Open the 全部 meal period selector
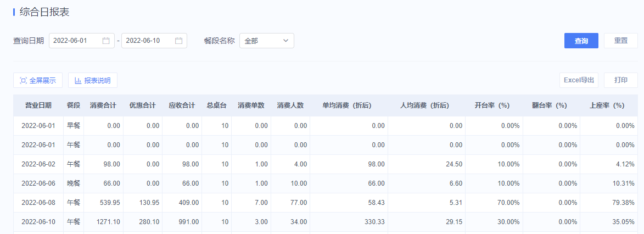The height and width of the screenshot is (234, 644). pyautogui.click(x=267, y=41)
